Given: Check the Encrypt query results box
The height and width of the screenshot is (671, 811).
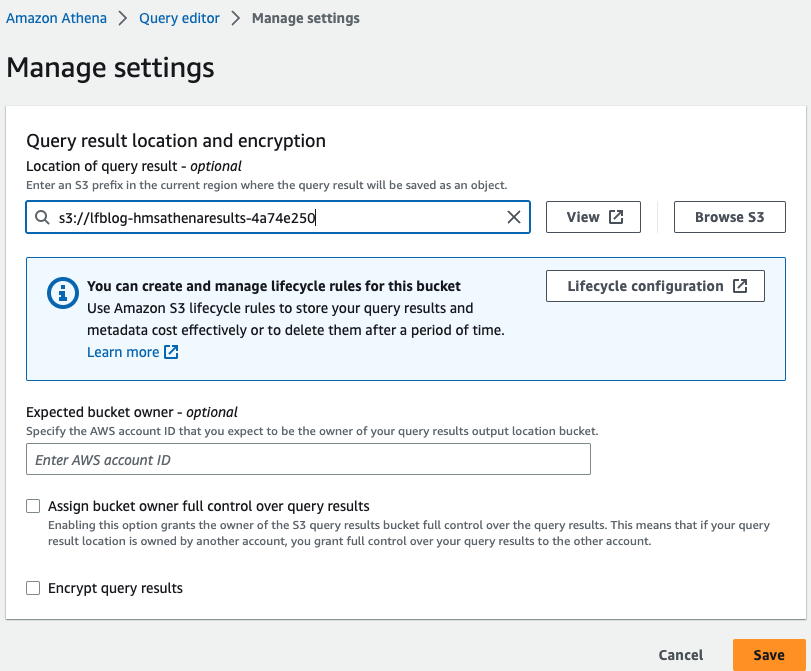Looking at the screenshot, I should 33,588.
